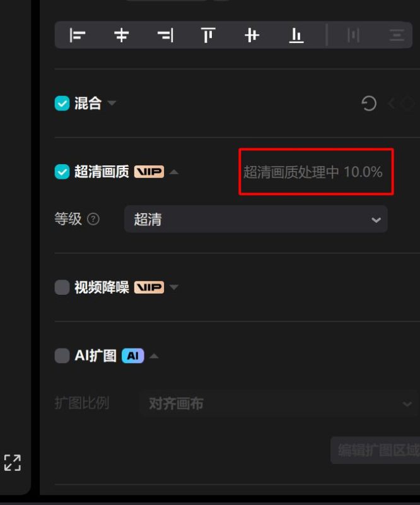
Task: Collapse the 超清画质 section arrow
Action: [174, 172]
